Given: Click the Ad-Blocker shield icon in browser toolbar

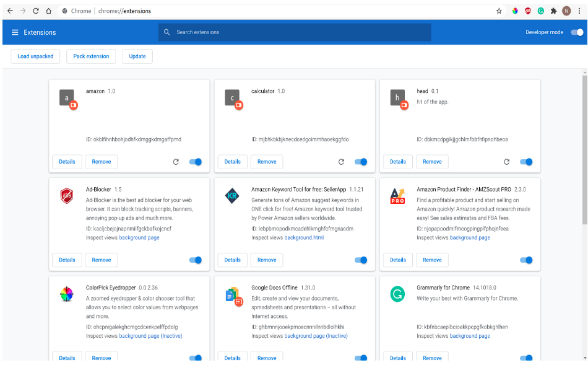Looking at the screenshot, I should click(528, 11).
